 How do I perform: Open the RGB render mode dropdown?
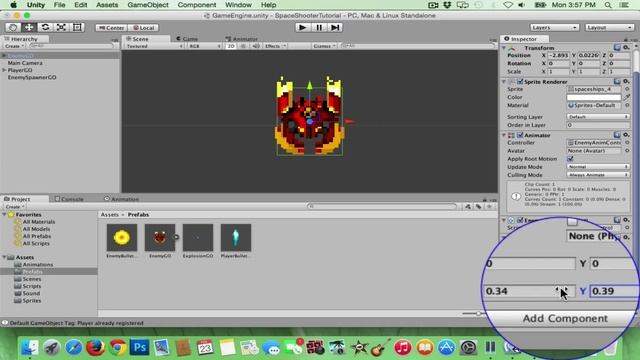pos(204,46)
